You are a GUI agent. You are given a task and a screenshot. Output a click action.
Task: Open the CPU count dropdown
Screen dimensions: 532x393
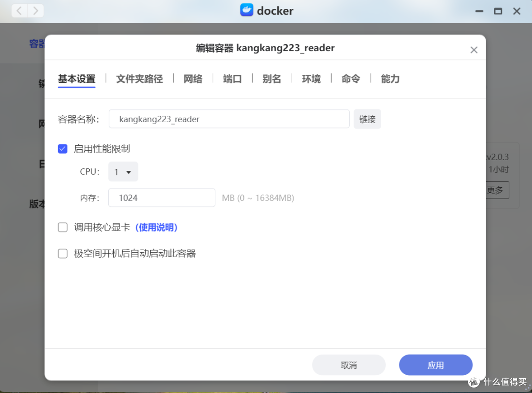click(x=123, y=172)
